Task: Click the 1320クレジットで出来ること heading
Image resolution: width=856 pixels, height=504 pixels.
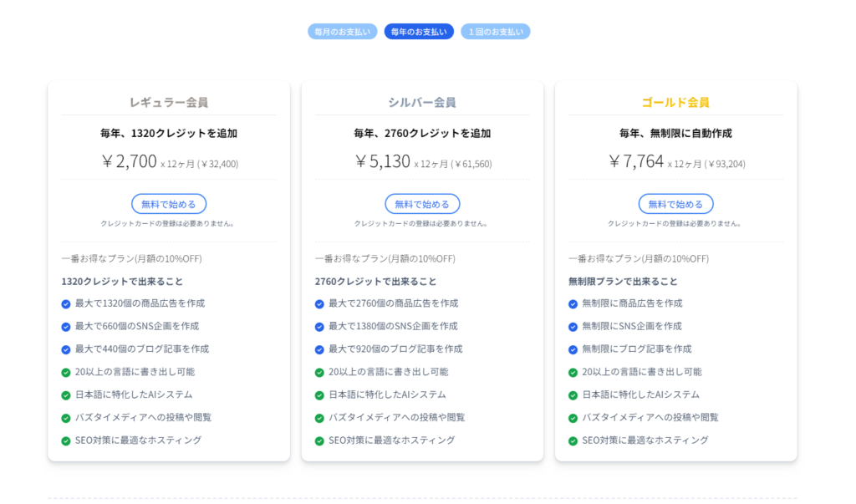Action: pos(122,281)
